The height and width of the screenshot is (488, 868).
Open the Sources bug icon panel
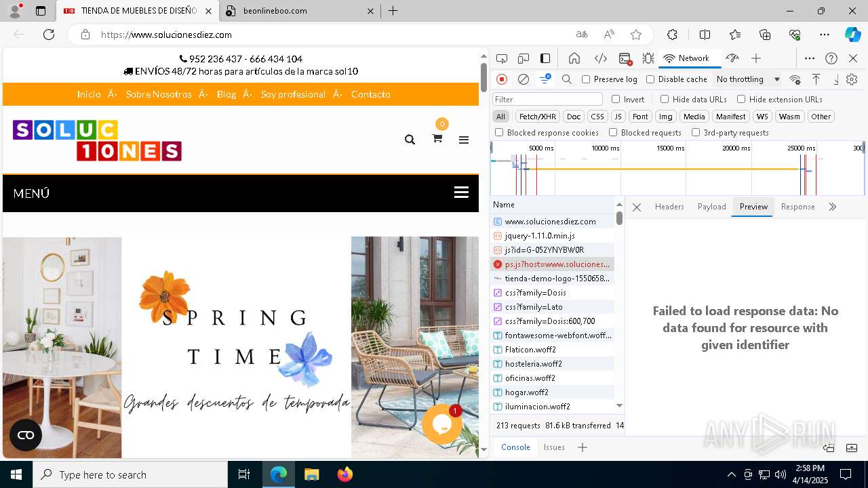pyautogui.click(x=648, y=58)
